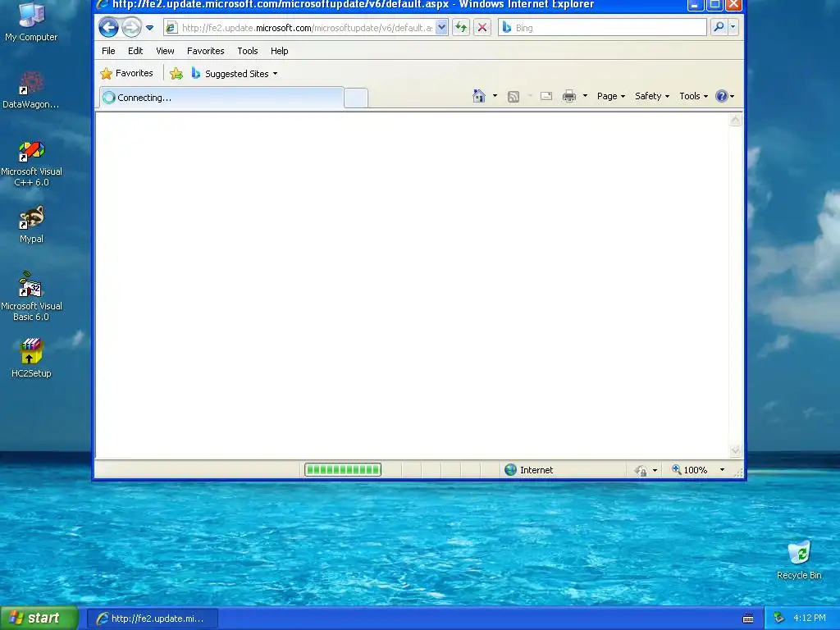The height and width of the screenshot is (630, 840).
Task: Print the page with printer icon
Action: [569, 97]
